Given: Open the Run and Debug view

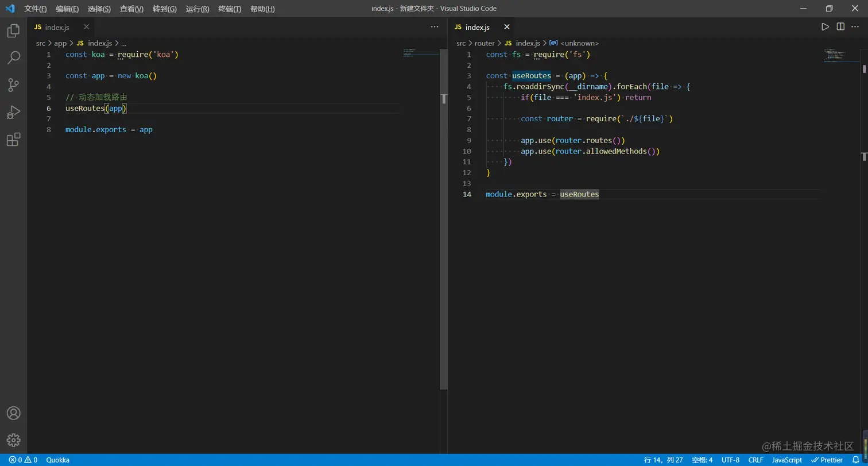Looking at the screenshot, I should point(13,112).
